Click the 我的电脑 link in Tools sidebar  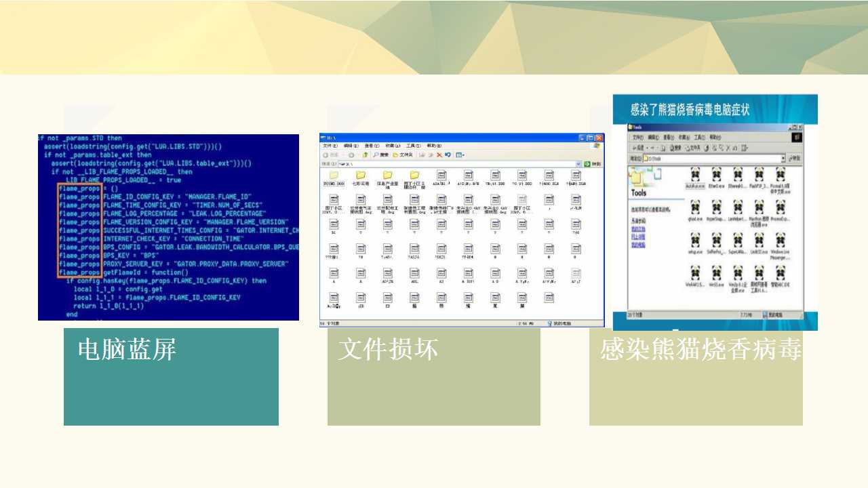click(638, 245)
